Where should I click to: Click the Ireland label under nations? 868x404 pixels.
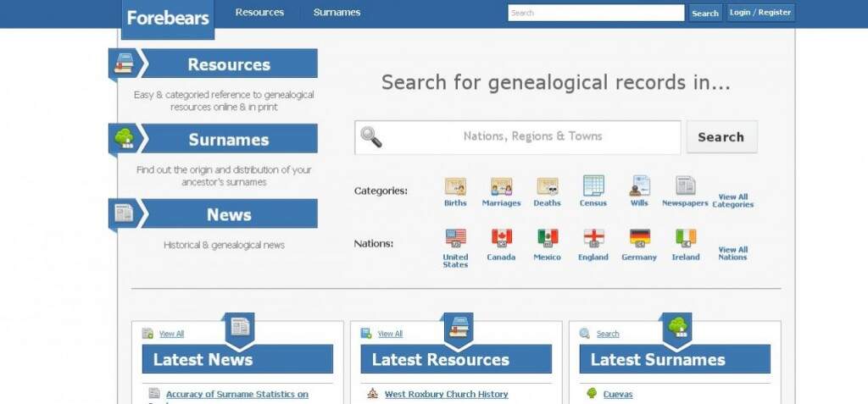[686, 257]
